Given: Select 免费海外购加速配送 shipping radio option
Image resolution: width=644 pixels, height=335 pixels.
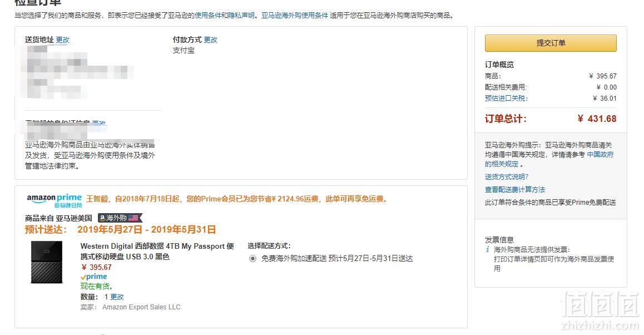Looking at the screenshot, I should (252, 259).
